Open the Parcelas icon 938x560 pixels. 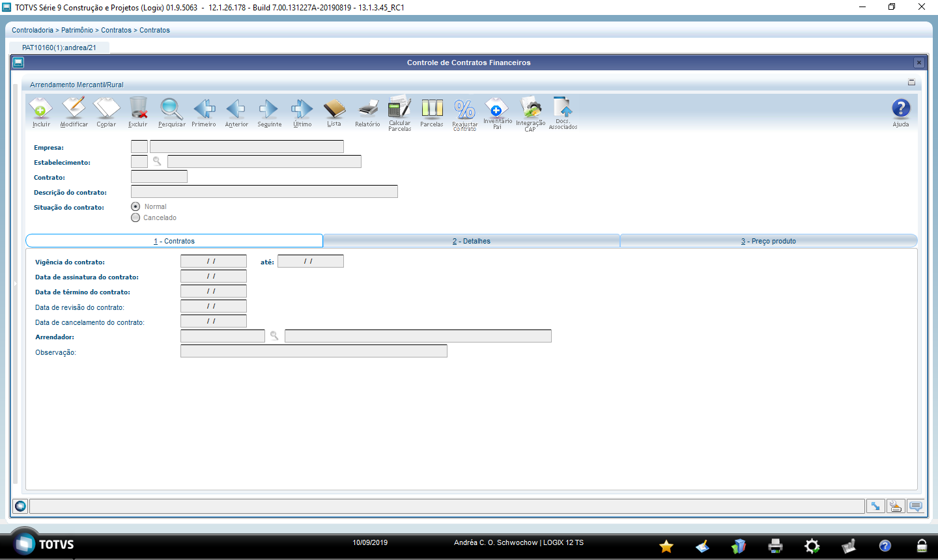coord(432,112)
